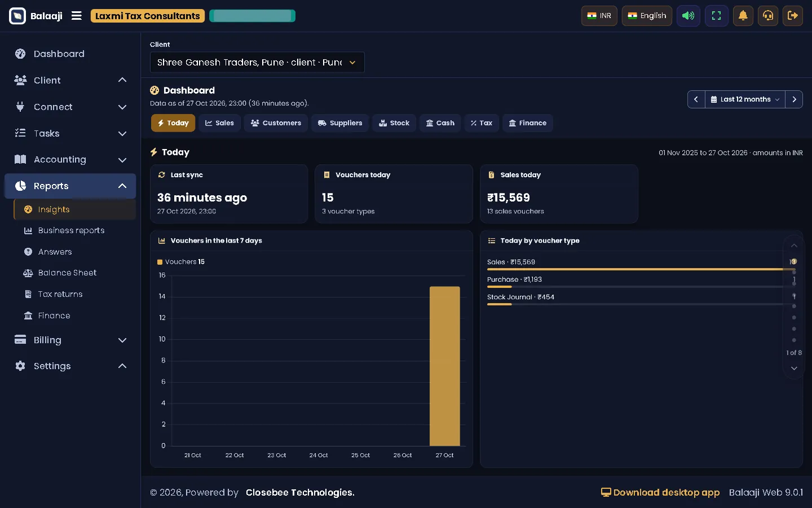Open Answers in the sidebar
Viewport: 812px width, 508px height.
[75, 252]
